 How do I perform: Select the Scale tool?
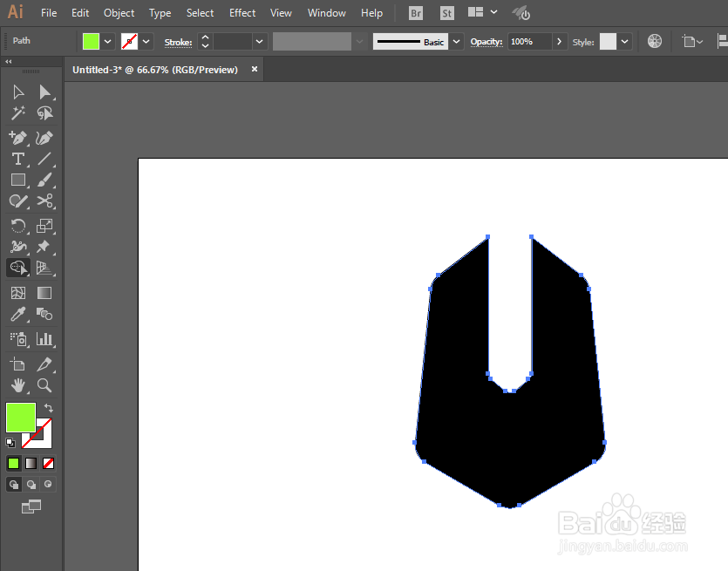point(45,226)
